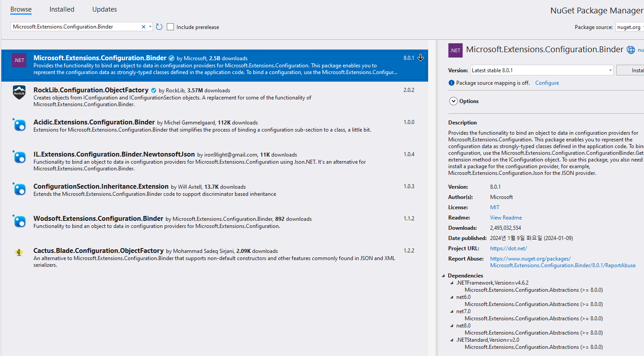Open the Configure link for source mapping

tap(547, 83)
